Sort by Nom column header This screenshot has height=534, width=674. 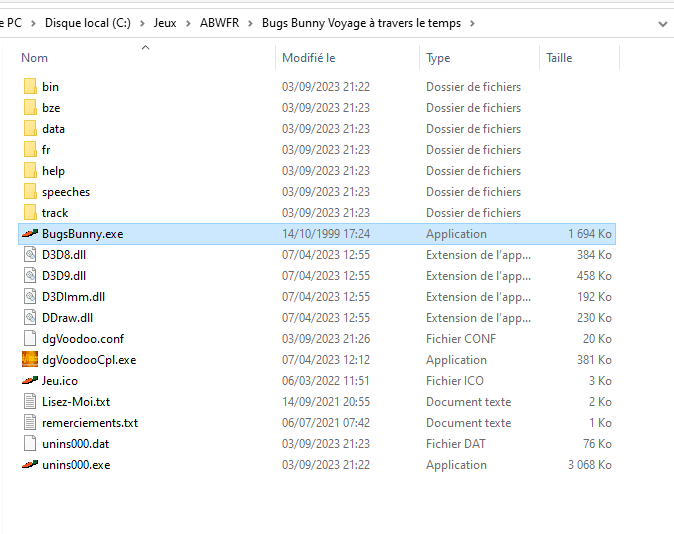34,58
